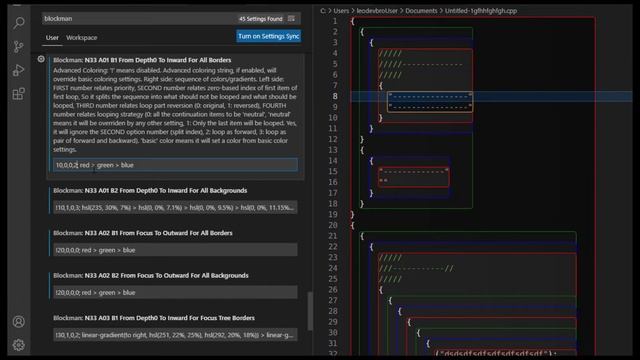Open gear menu for N33 A01 B1 setting
This screenshot has width=640, height=360.
tap(41, 59)
